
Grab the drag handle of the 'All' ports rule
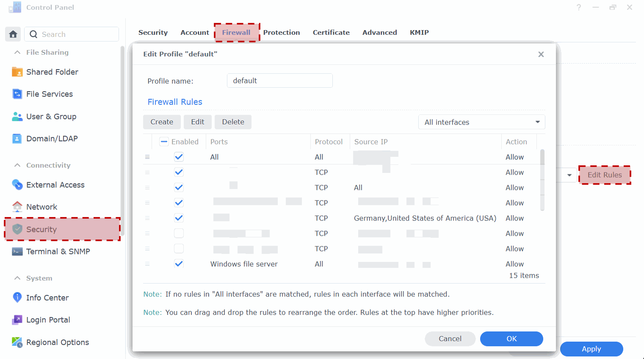[147, 157]
